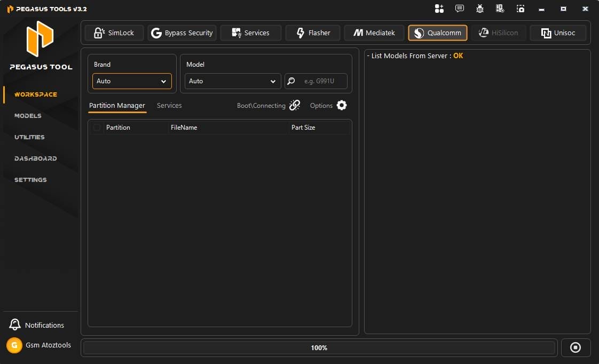Open the Brand dropdown set to Auto
The width and height of the screenshot is (599, 364).
pyautogui.click(x=132, y=81)
